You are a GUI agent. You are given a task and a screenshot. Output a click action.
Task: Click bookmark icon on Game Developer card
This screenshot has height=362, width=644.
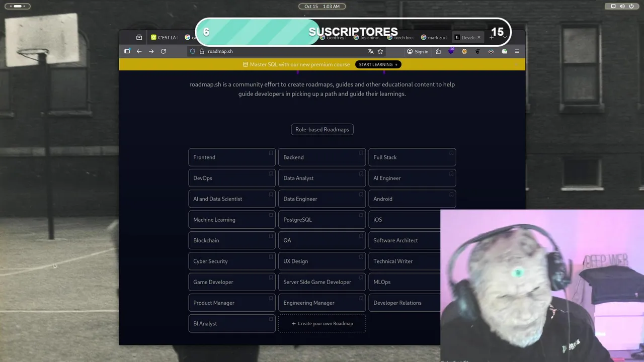[271, 278]
